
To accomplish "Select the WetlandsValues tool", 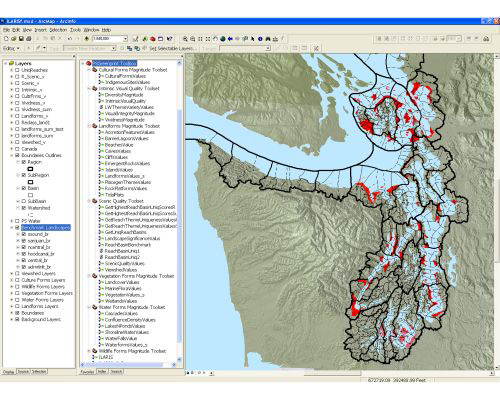I will point(121,301).
